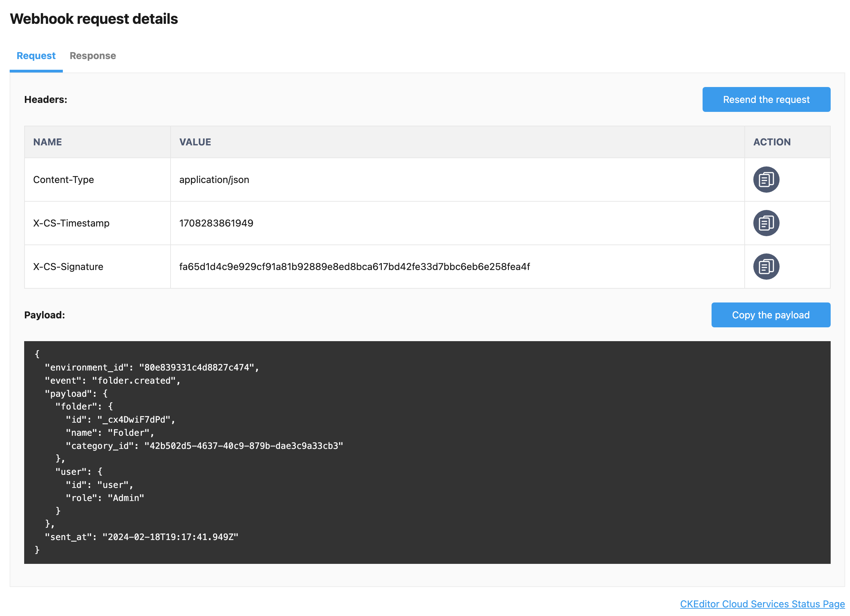Click the environment_id line in payload
The height and width of the screenshot is (616, 850).
pyautogui.click(x=152, y=367)
